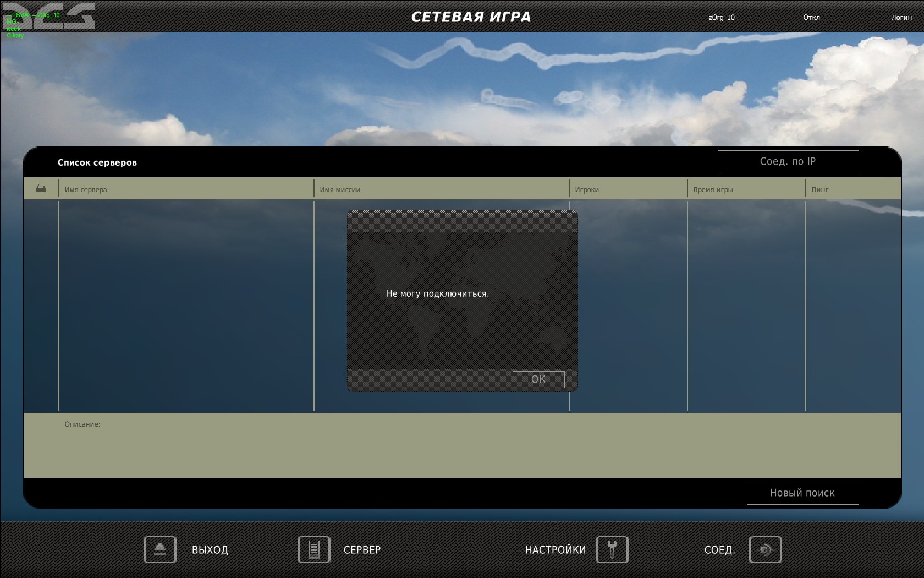Click the Описание label
The height and width of the screenshot is (578, 924).
click(82, 424)
